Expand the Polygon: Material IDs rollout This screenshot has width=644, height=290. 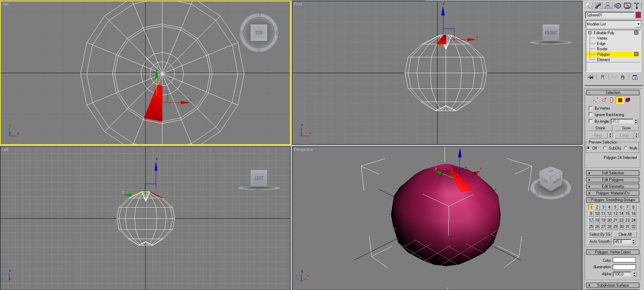[x=612, y=193]
